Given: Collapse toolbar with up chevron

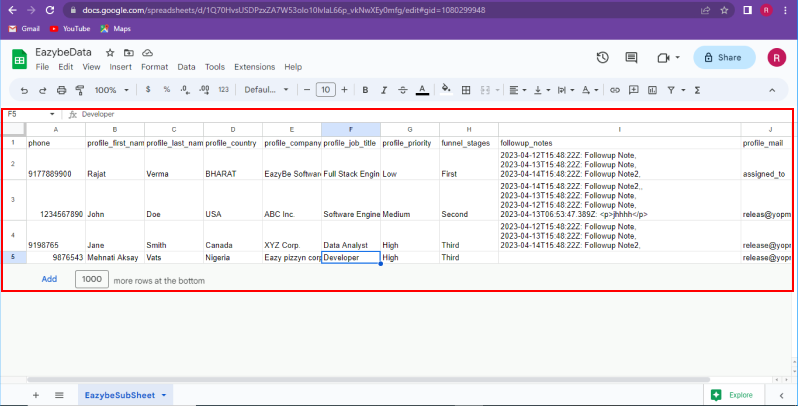Looking at the screenshot, I should pos(772,90).
